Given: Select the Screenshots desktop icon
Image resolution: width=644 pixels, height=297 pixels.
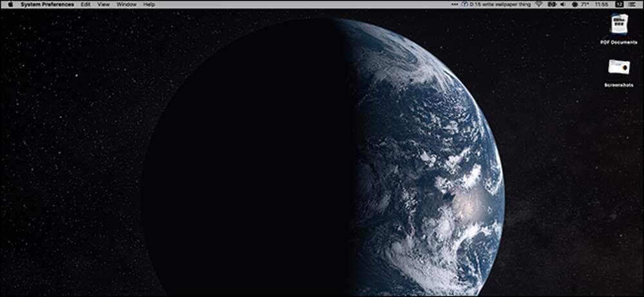Looking at the screenshot, I should pyautogui.click(x=619, y=68).
